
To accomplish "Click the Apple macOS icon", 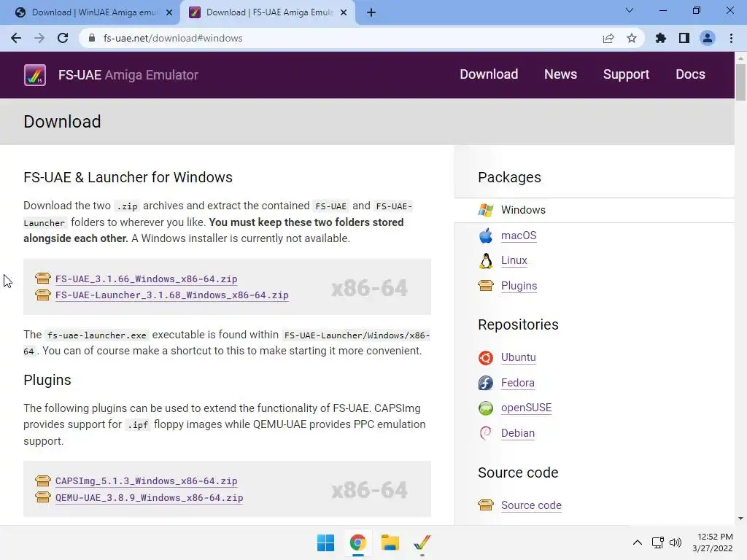I will pos(485,236).
